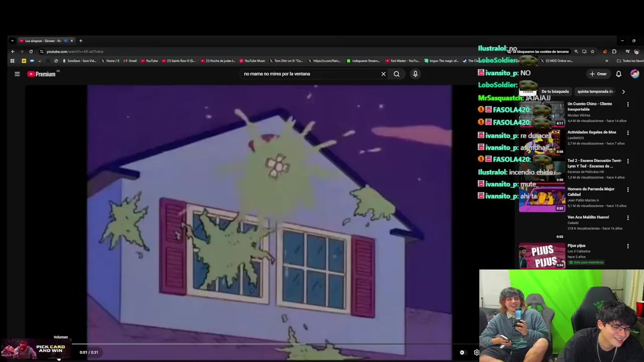This screenshot has width=644, height=362.
Task: Close the Los simpson - Skinner tab
Action: pos(71,41)
